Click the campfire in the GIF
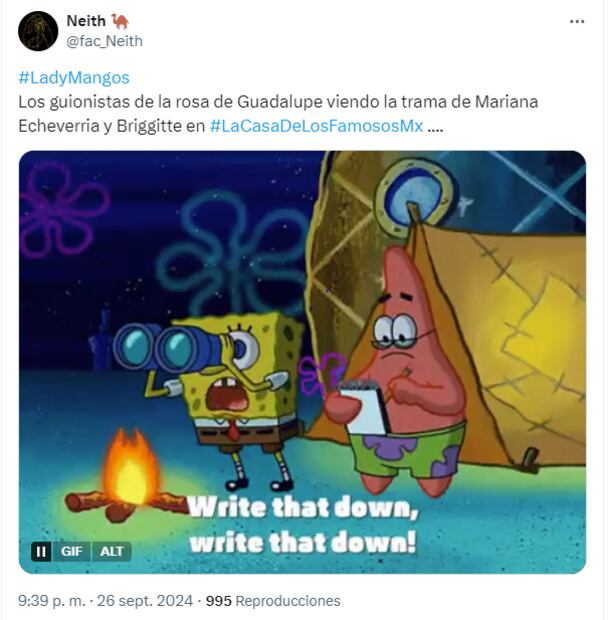 coord(126,478)
